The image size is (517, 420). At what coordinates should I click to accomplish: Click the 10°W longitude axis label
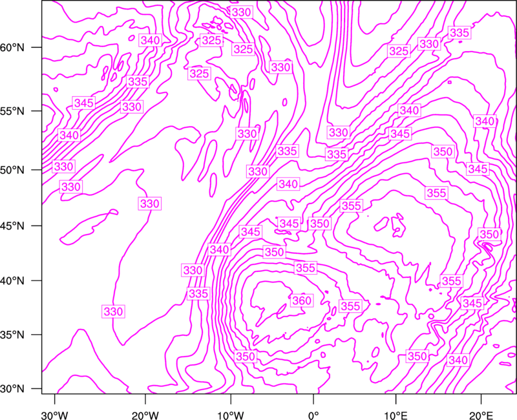point(230,415)
